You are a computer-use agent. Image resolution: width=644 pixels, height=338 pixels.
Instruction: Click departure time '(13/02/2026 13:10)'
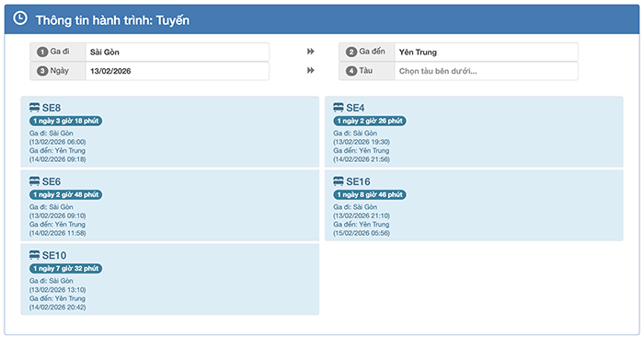tap(57, 289)
